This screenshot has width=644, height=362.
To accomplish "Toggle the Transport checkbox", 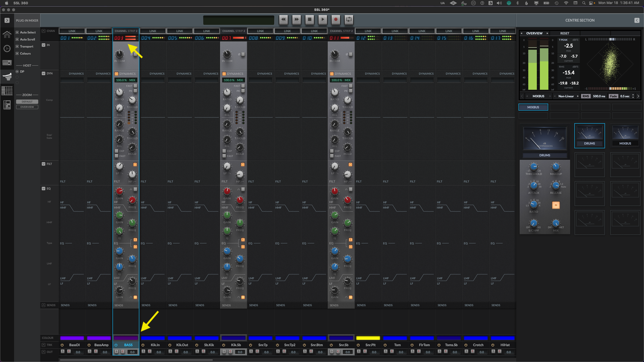I will pyautogui.click(x=17, y=46).
